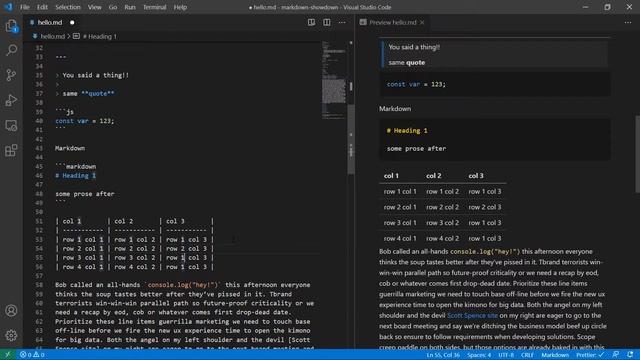
Task: Open the Manage gear menu
Action: (11, 336)
